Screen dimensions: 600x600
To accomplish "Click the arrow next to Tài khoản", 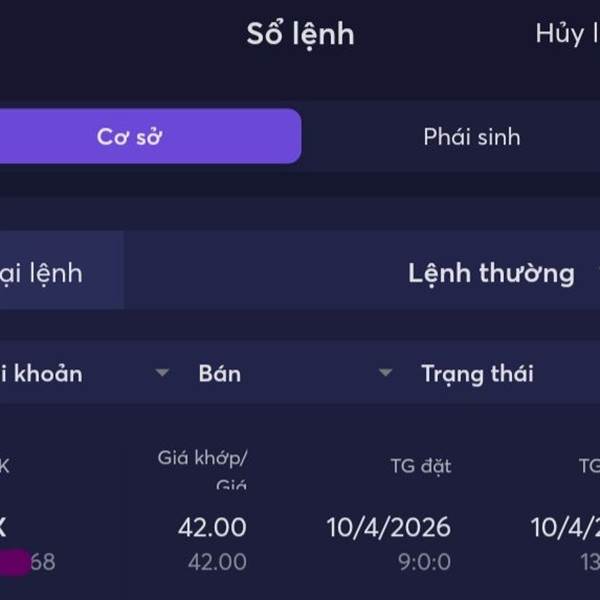I will (x=162, y=374).
